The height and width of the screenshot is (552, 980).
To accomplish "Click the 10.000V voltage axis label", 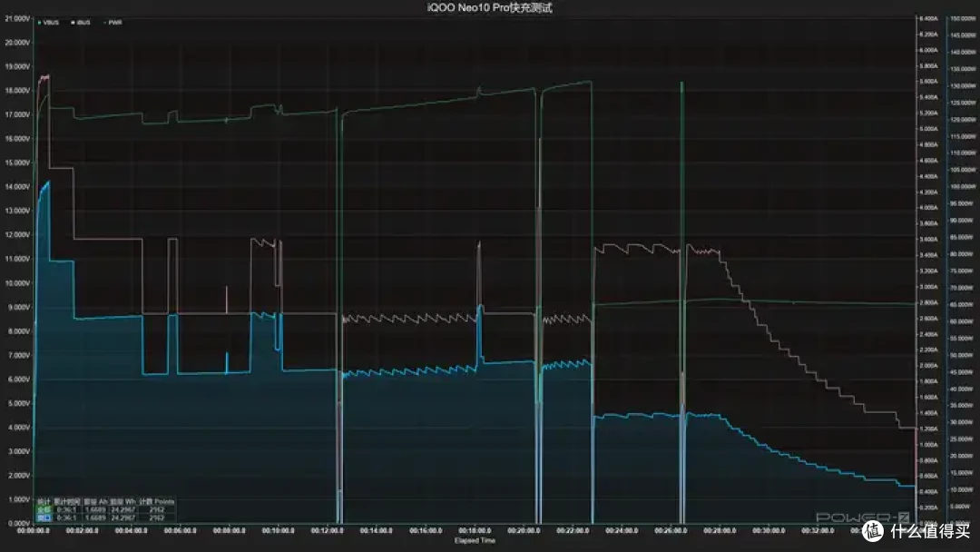I will (17, 283).
